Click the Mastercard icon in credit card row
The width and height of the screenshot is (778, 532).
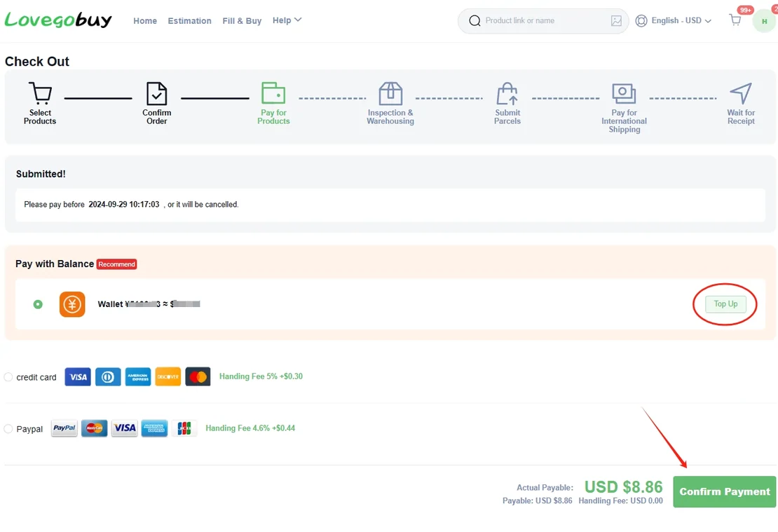click(198, 376)
